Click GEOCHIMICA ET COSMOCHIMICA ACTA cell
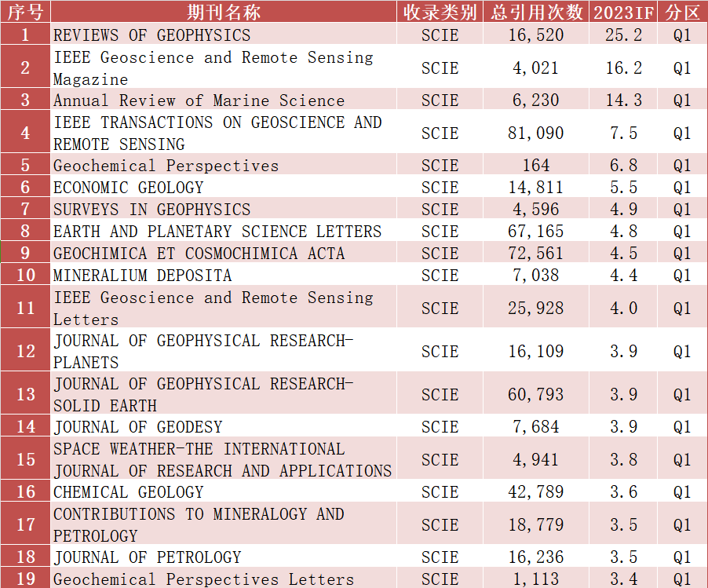Image resolution: width=708 pixels, height=588 pixels. (224, 253)
